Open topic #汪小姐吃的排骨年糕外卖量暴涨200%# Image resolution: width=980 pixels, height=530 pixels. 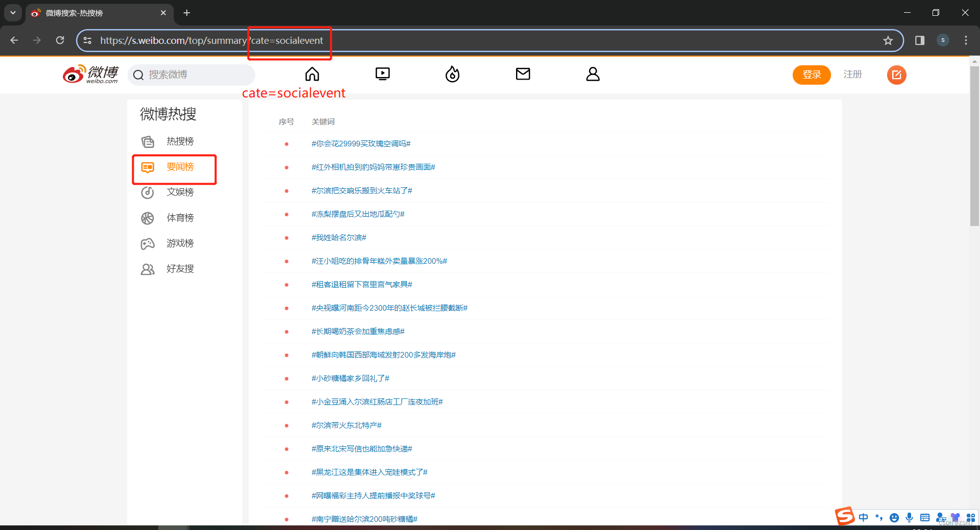point(379,261)
